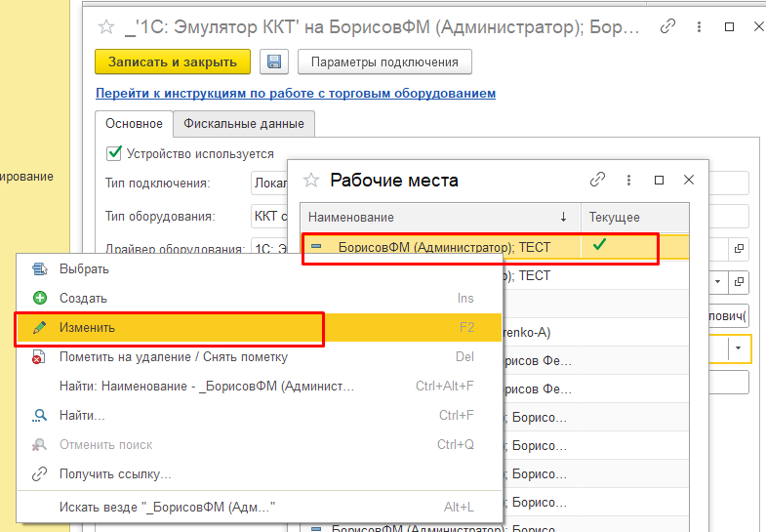Viewport: 766px width, 532px height.
Task: Click the magnifier icon next to Найти...
Action: (x=39, y=416)
